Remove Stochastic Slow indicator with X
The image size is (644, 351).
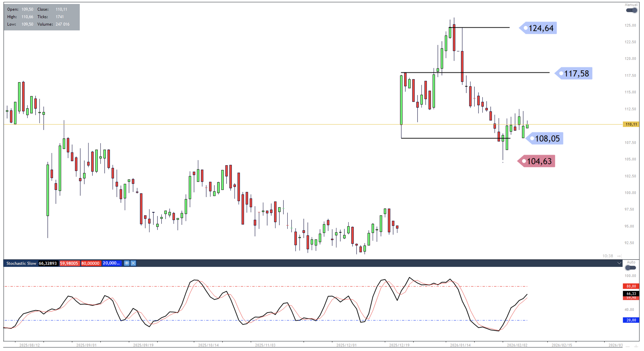133,263
